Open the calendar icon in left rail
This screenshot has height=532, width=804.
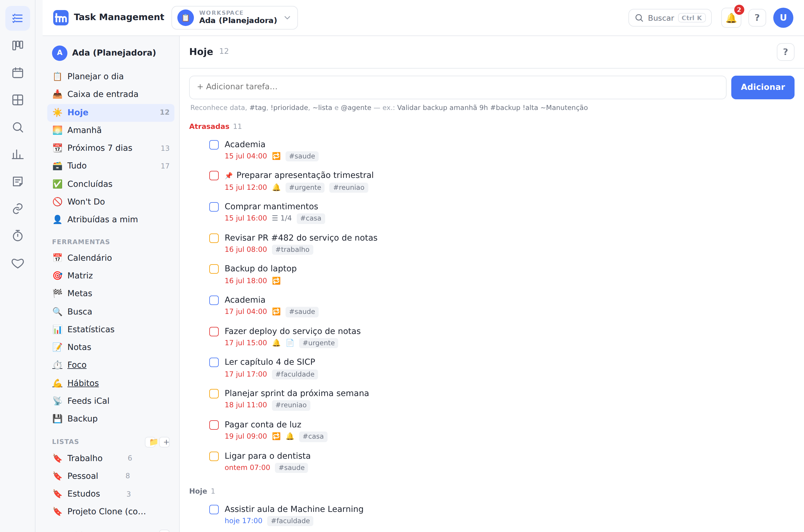point(18,73)
